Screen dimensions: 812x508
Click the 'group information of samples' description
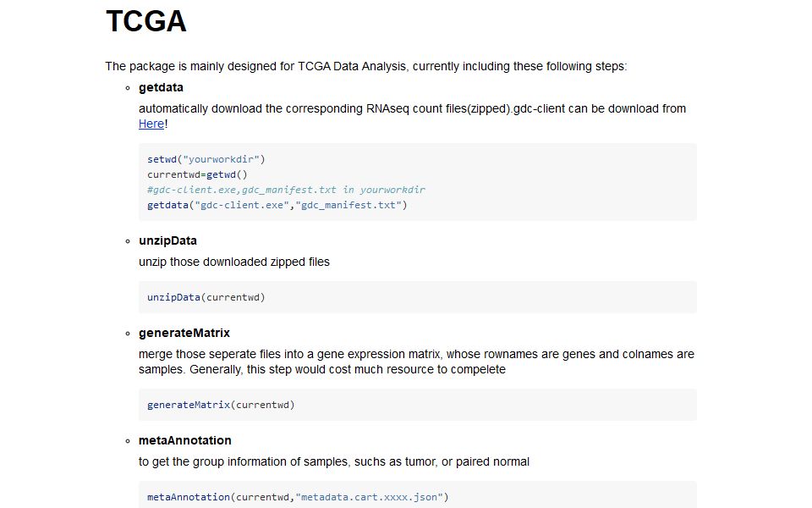click(334, 461)
